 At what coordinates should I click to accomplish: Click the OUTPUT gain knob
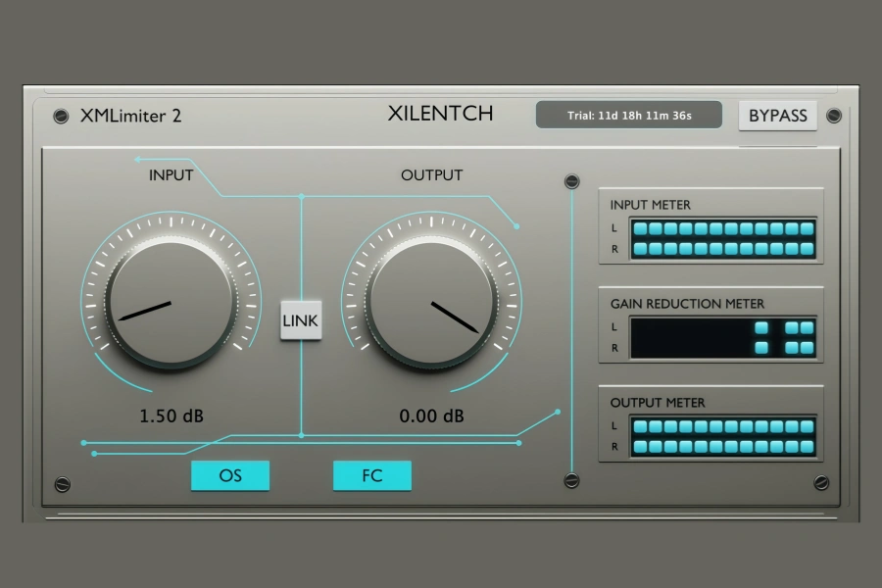click(431, 303)
